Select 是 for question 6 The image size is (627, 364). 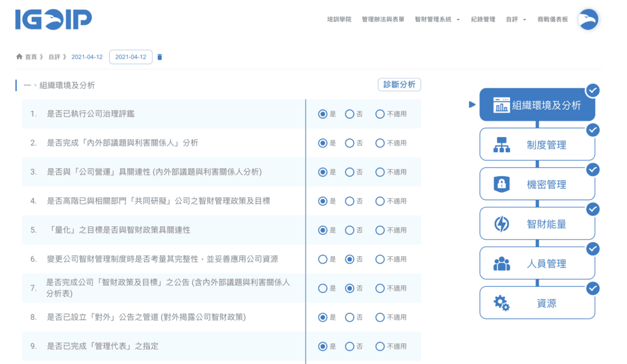click(x=323, y=259)
